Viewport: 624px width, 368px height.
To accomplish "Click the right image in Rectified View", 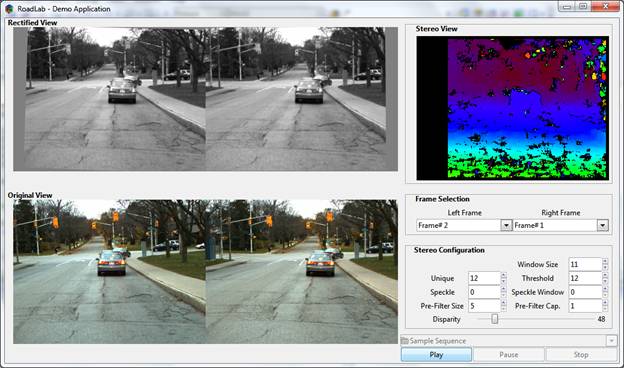I will pos(302,99).
